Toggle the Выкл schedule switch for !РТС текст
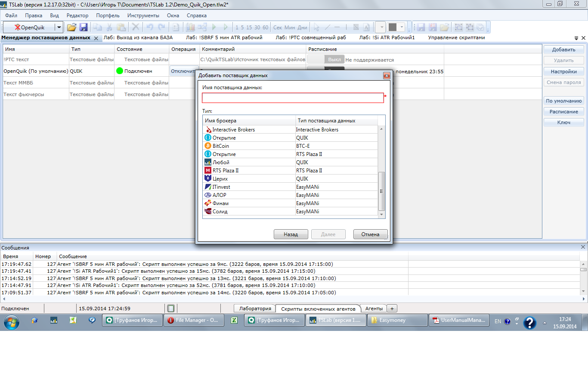Image resolution: width=588 pixels, height=371 pixels. (x=325, y=59)
